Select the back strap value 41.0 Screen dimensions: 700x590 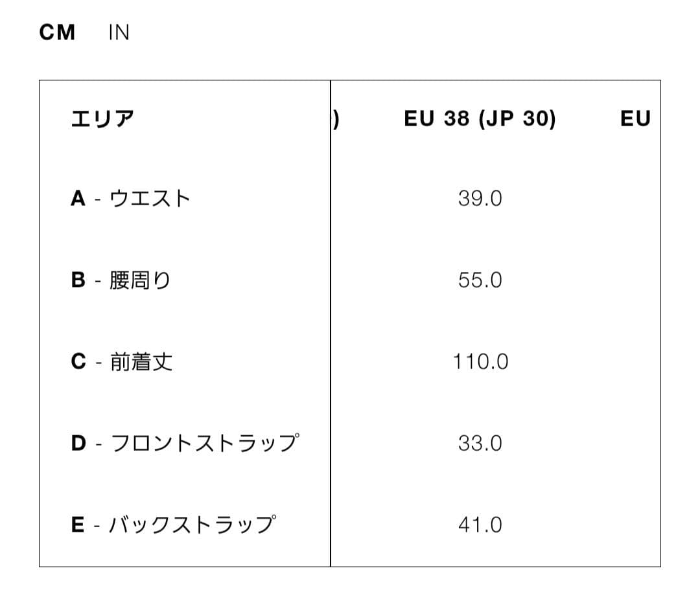(x=480, y=525)
